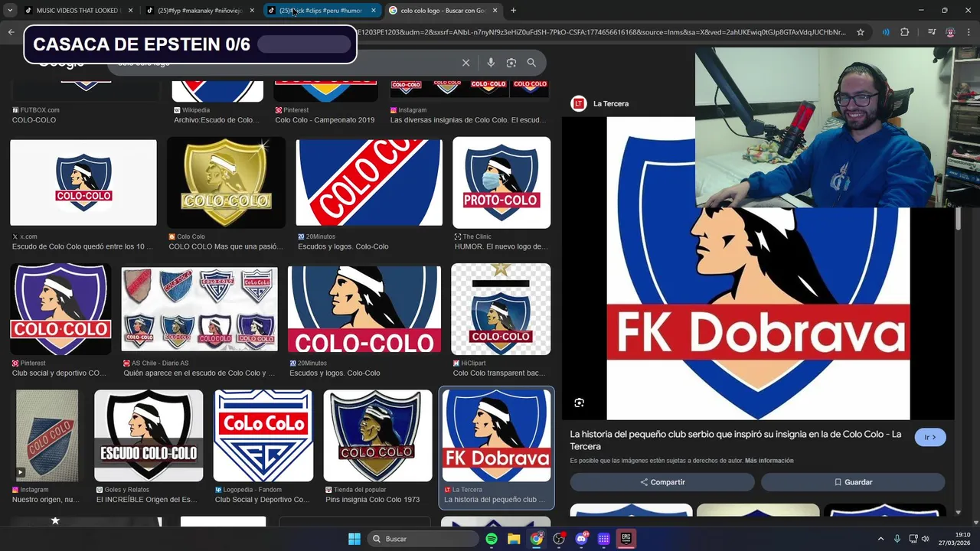Click the system tray microphone icon

897,539
